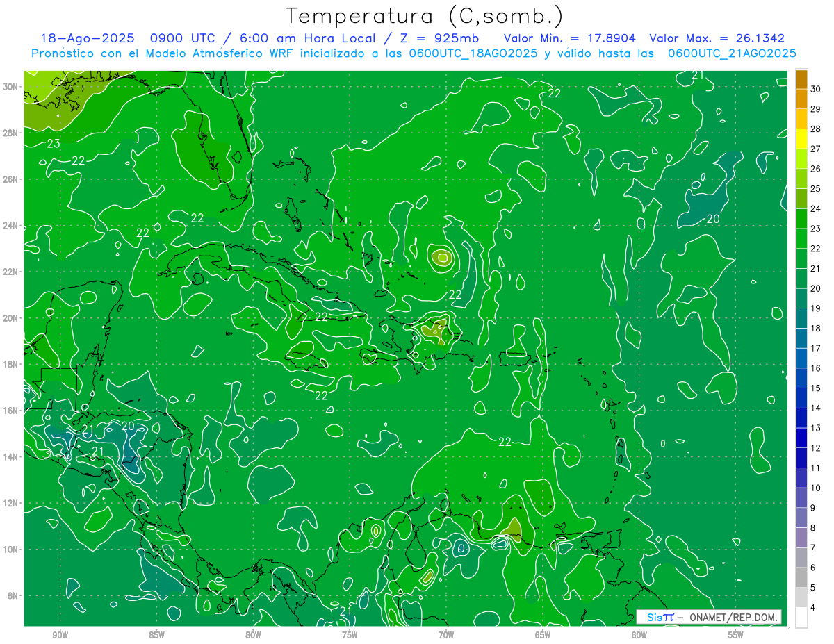Screen dimensions: 834x644
Task: Pick the orange legend swatch between 29 and 30
Action: [801, 99]
